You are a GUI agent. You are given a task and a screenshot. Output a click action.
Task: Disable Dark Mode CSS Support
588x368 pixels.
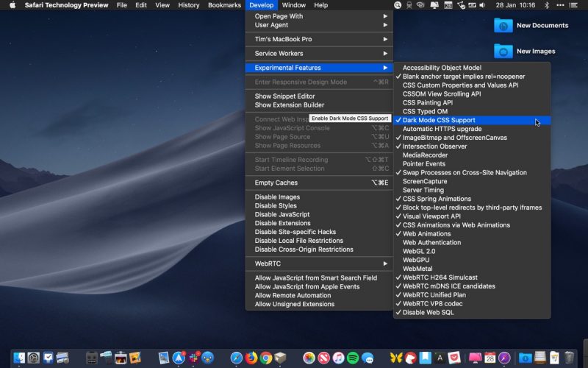click(439, 120)
